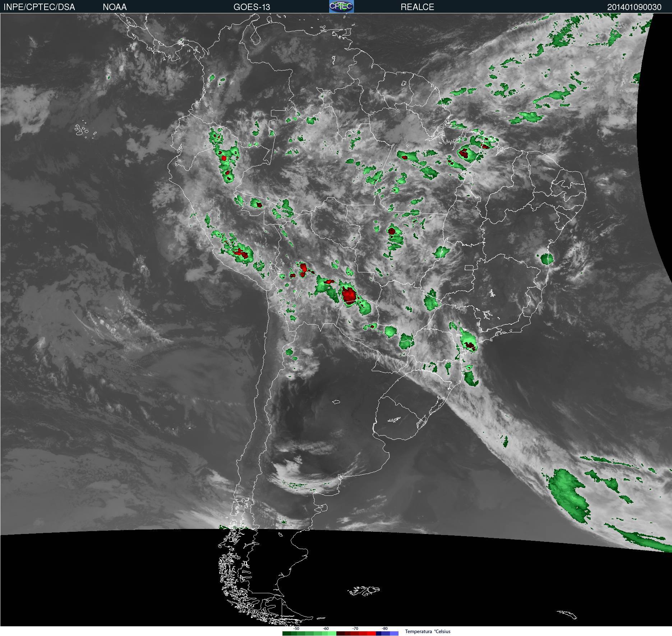The width and height of the screenshot is (672, 636).
Task: Click the lightest green swatch on the color scale
Action: click(332, 633)
